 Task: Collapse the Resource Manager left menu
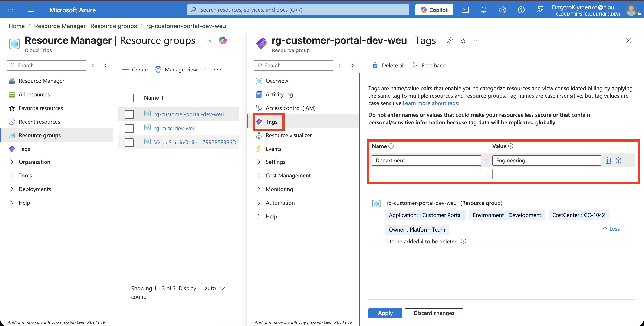(106, 66)
